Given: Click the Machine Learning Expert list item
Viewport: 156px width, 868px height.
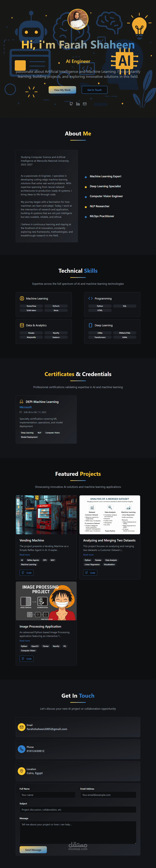Looking at the screenshot, I should [105, 176].
